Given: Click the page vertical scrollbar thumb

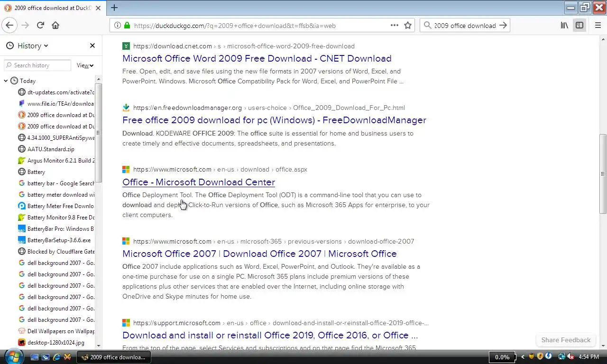Looking at the screenshot, I should [603, 173].
